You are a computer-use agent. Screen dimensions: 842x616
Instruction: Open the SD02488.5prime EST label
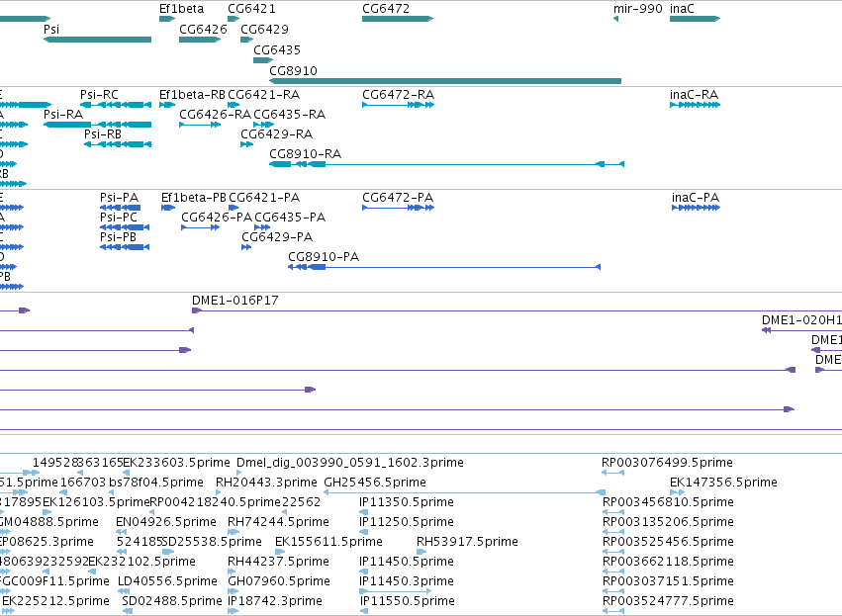(172, 601)
